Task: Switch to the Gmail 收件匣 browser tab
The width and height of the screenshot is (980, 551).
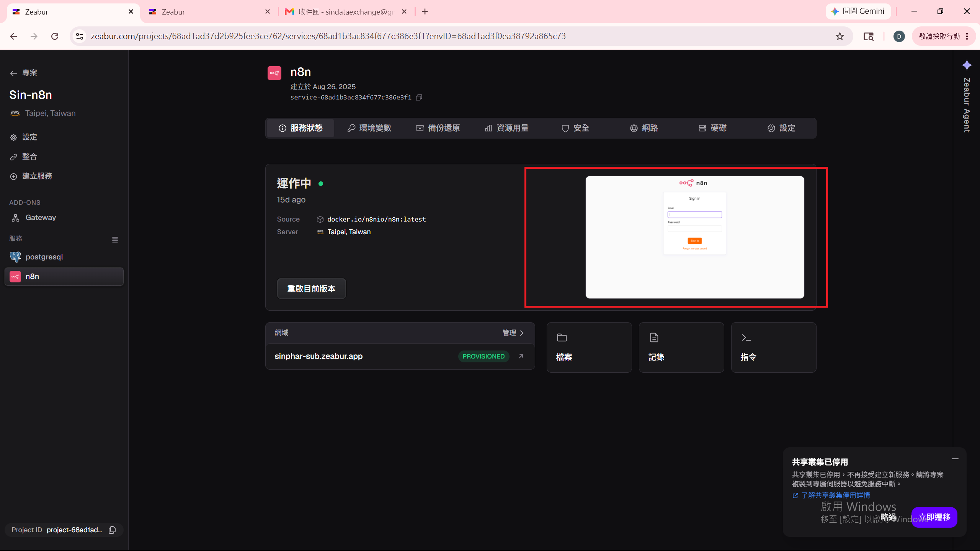Action: coord(346,12)
